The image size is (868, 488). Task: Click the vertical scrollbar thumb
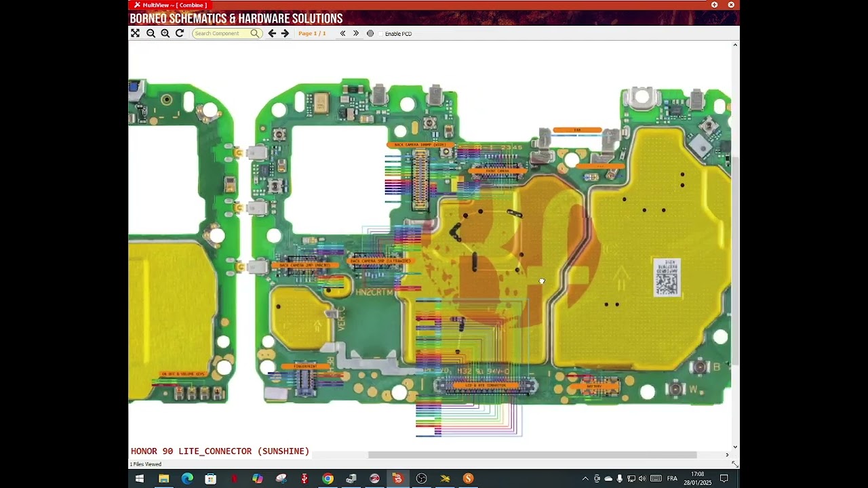[735, 261]
